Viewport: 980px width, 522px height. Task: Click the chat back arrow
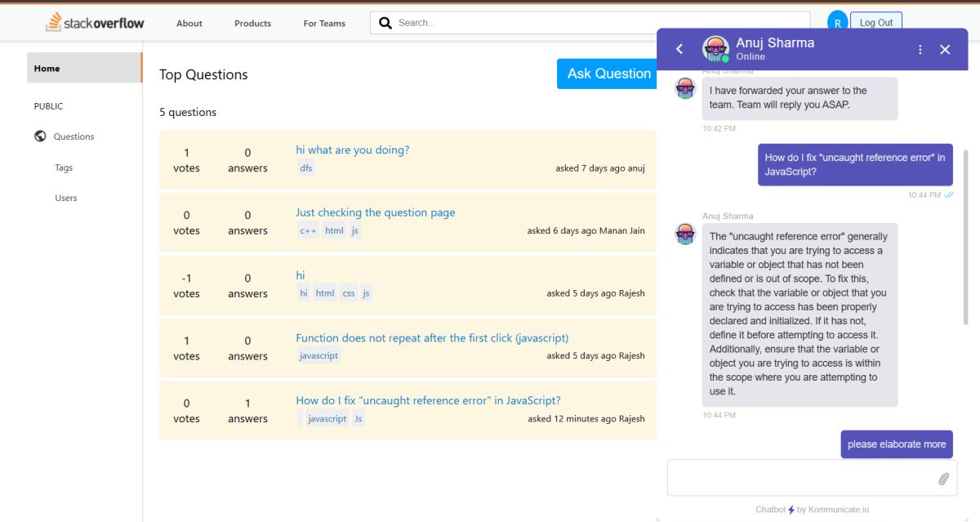[x=679, y=49]
